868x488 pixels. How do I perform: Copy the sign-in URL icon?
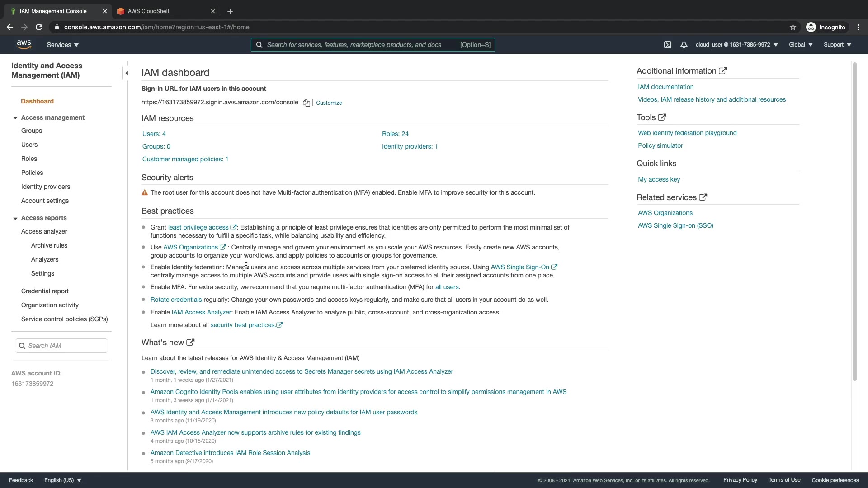(307, 103)
